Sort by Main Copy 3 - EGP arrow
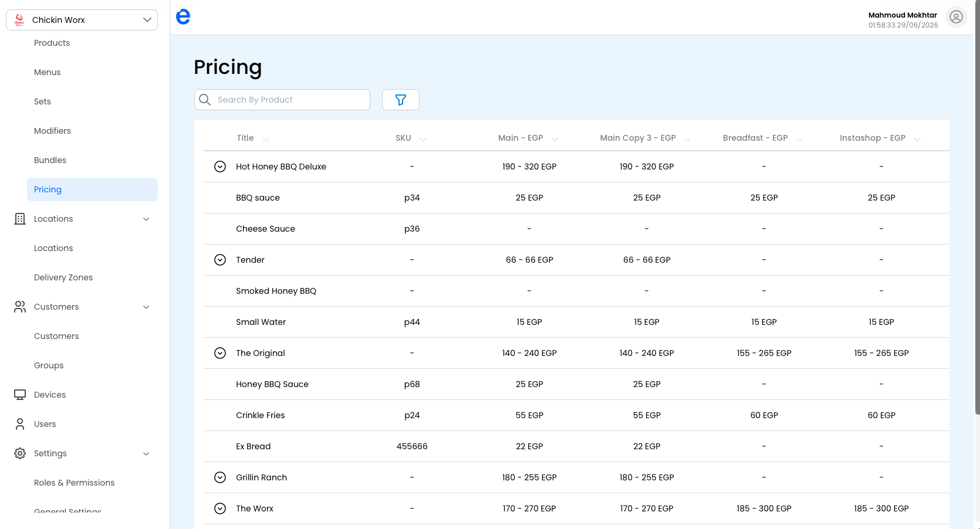980x529 pixels. pyautogui.click(x=688, y=139)
